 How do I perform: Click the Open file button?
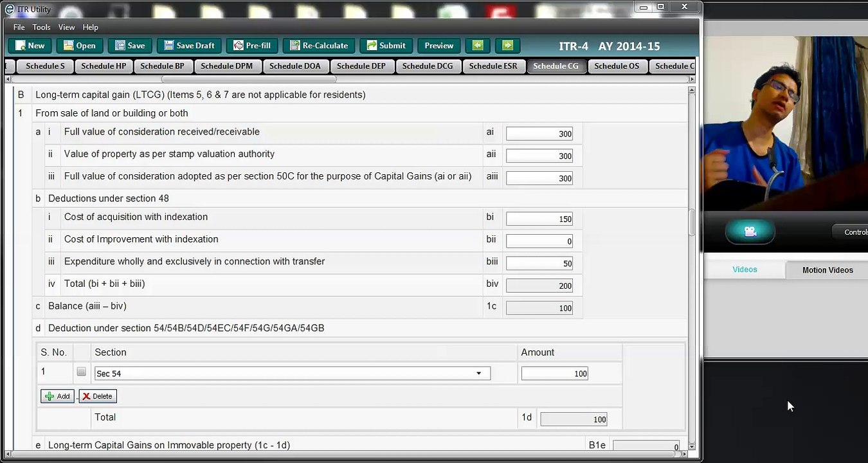click(79, 46)
